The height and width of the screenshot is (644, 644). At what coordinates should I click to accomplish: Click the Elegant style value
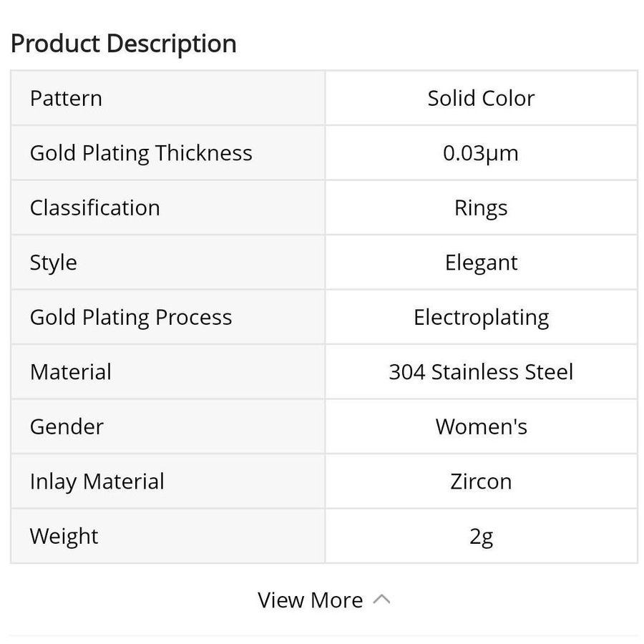click(x=481, y=263)
